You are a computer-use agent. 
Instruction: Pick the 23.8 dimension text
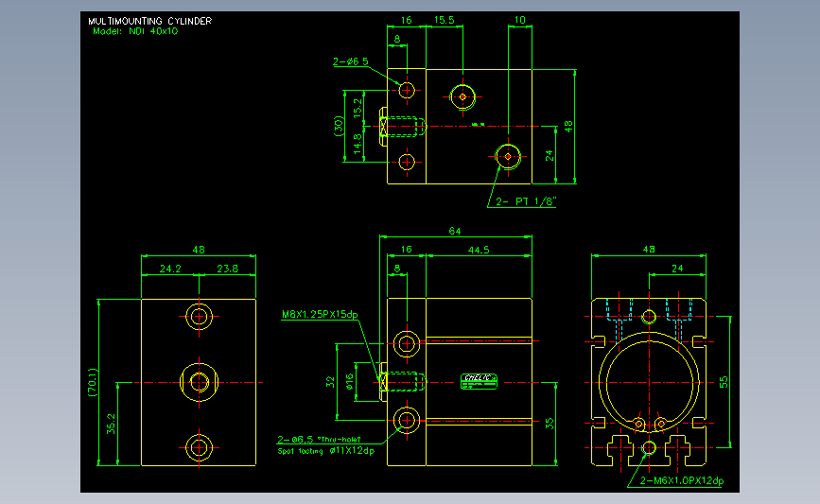click(228, 269)
